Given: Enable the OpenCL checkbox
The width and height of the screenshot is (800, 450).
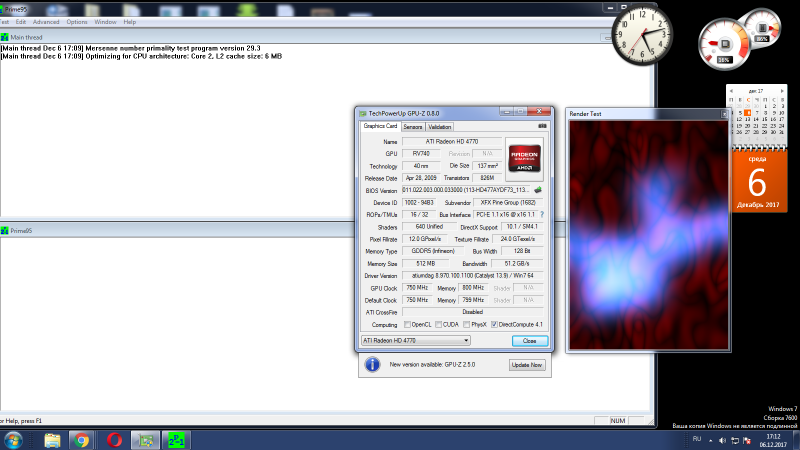Looking at the screenshot, I should 405,324.
